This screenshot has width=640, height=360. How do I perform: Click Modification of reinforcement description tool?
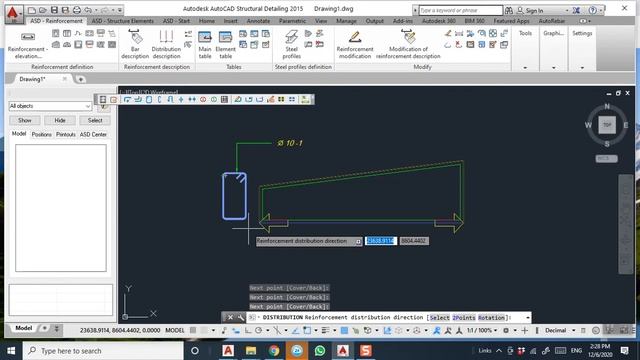(x=408, y=44)
